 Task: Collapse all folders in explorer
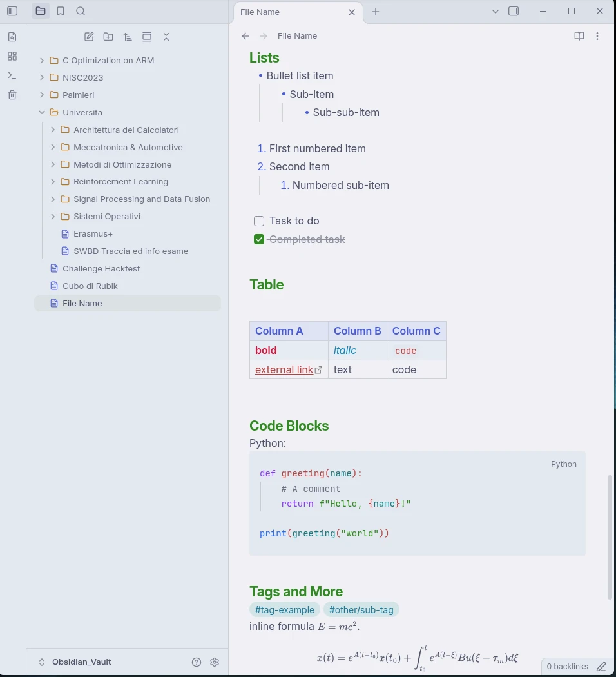[x=166, y=37]
